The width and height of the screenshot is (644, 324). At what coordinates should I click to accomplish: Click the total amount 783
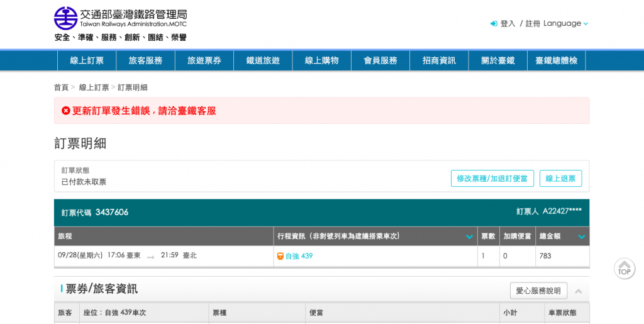[x=545, y=256]
